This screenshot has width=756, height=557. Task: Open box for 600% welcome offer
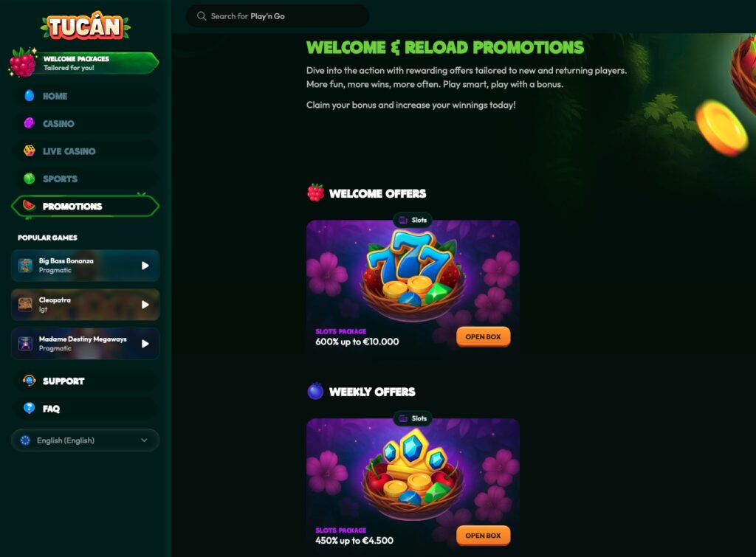(x=483, y=337)
